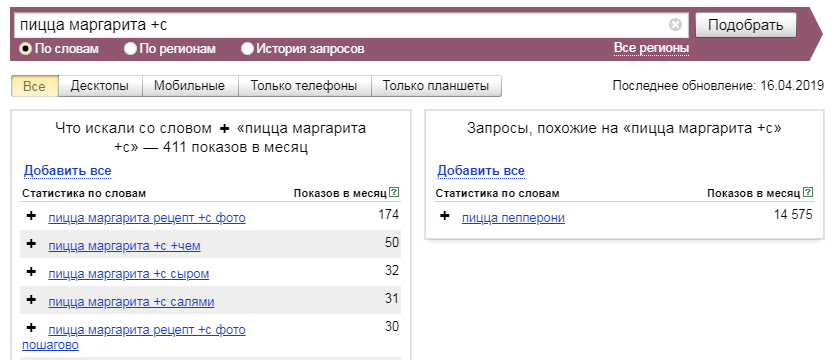
Task: Click the value 31 impressions
Action: pyautogui.click(x=392, y=298)
